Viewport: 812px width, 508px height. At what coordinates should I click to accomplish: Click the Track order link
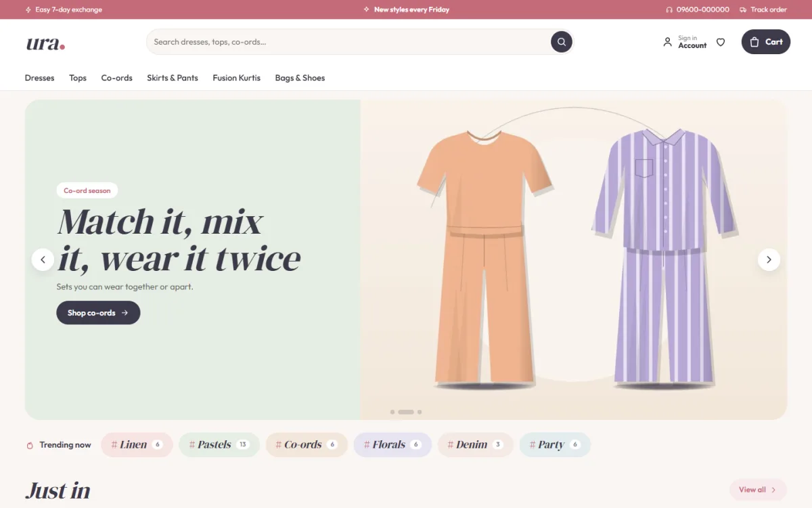pos(763,9)
